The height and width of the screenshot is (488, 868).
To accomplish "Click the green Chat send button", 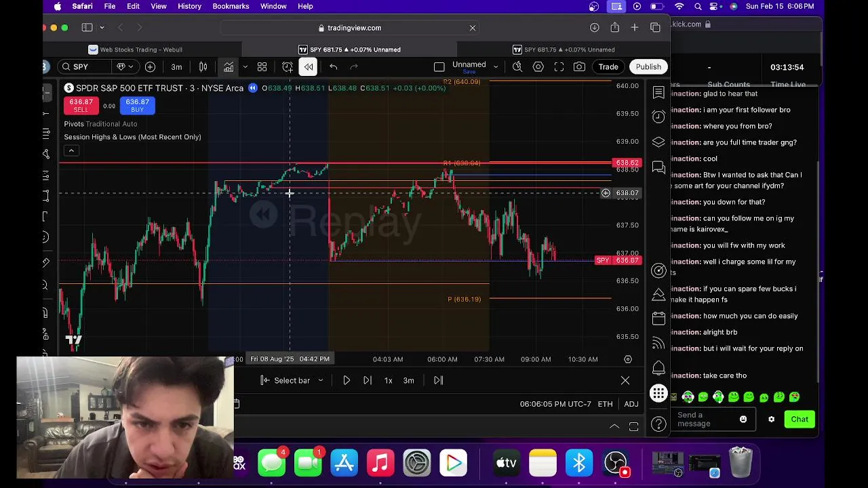I will [800, 419].
